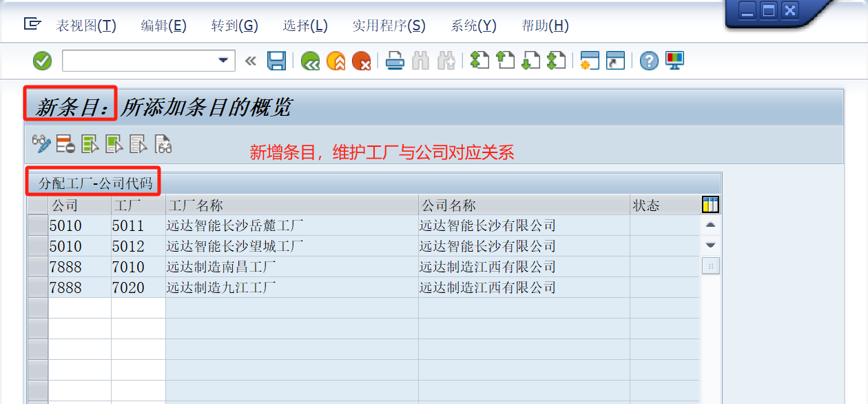The width and height of the screenshot is (868, 404).
Task: Click the Generate Shortcut icon
Action: 615,61
